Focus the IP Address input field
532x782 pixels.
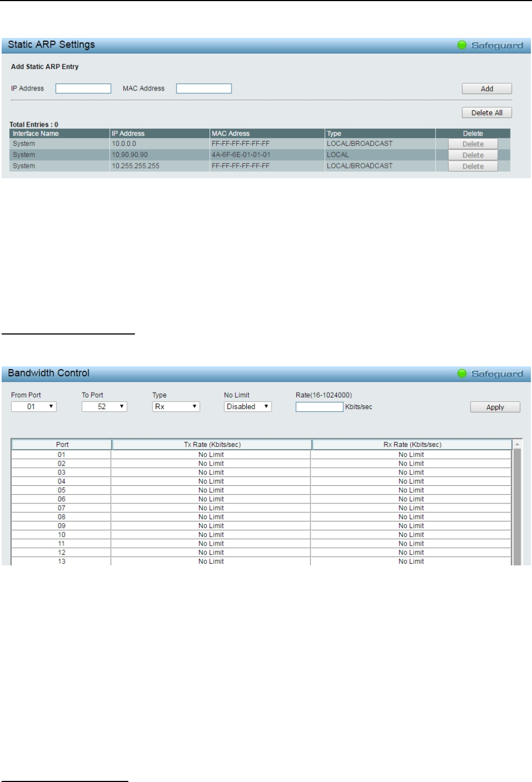83,88
